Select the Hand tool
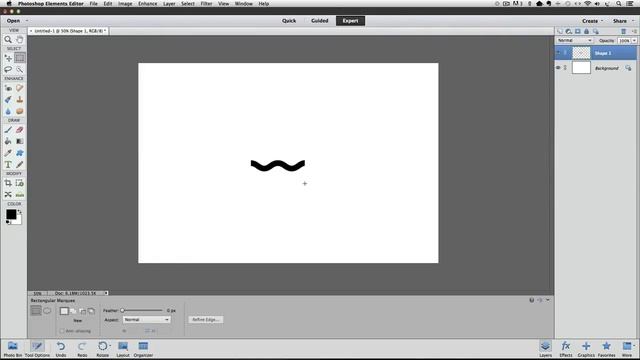This screenshot has width=640, height=360. click(20, 40)
